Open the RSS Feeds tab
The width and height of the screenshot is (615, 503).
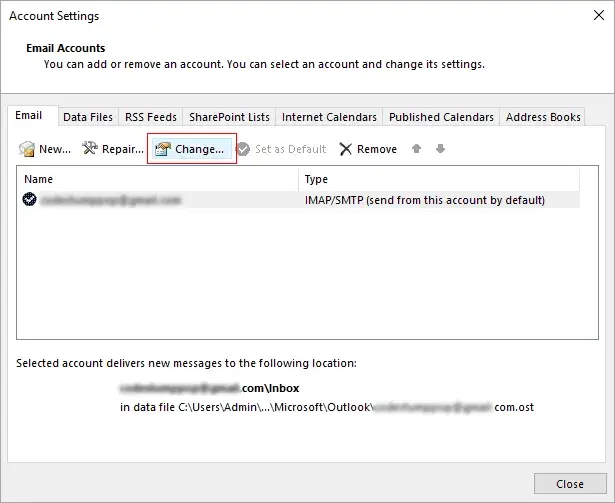pyautogui.click(x=151, y=117)
